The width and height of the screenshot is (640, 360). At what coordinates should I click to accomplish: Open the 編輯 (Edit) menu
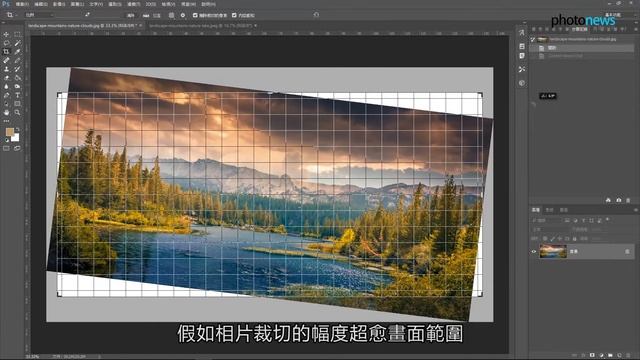[40, 4]
